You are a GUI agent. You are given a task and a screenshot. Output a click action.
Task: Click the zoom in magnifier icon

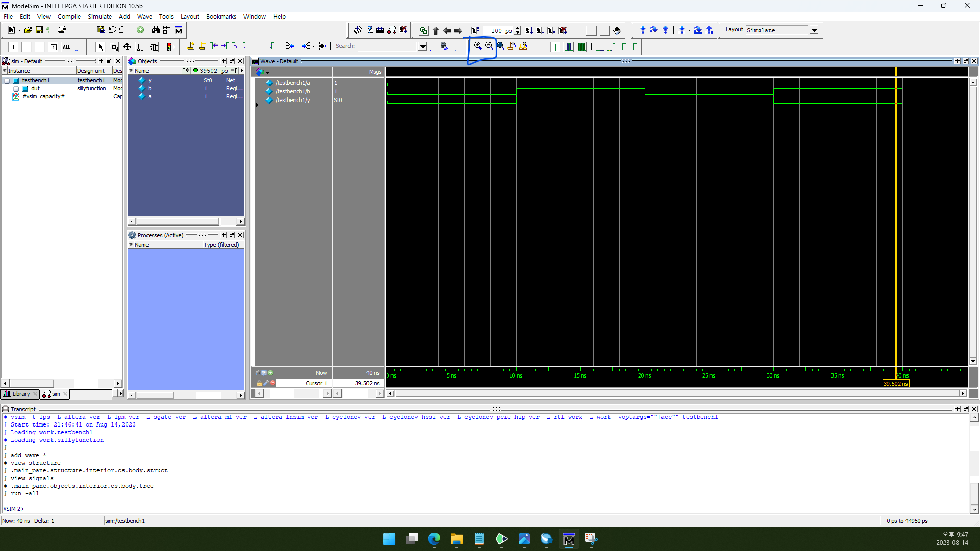pos(478,46)
